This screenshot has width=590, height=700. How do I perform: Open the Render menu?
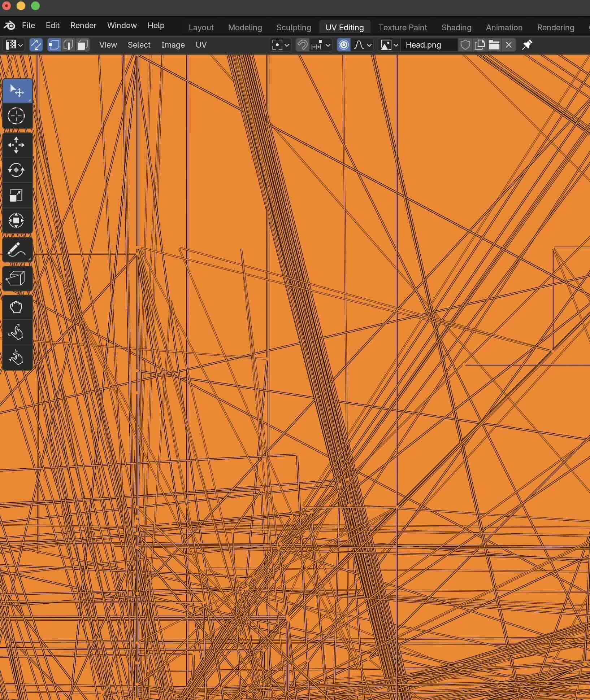pyautogui.click(x=83, y=25)
